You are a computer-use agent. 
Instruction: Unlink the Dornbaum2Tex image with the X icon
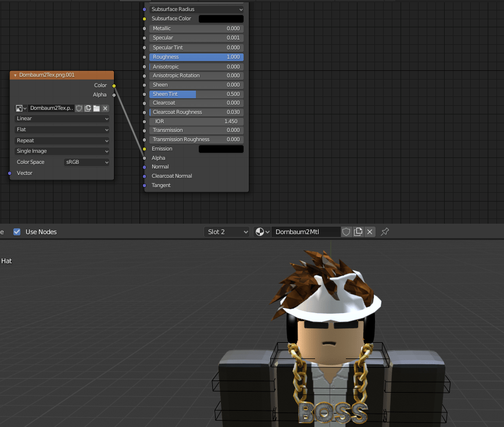[105, 108]
